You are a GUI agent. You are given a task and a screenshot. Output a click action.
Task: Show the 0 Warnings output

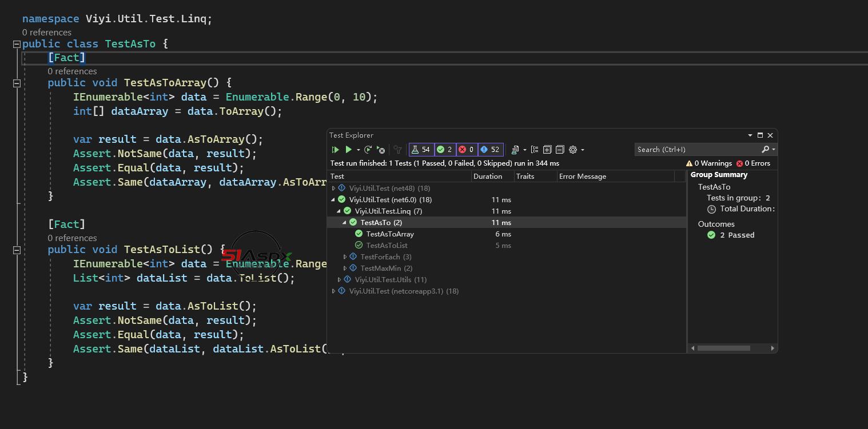tap(709, 163)
